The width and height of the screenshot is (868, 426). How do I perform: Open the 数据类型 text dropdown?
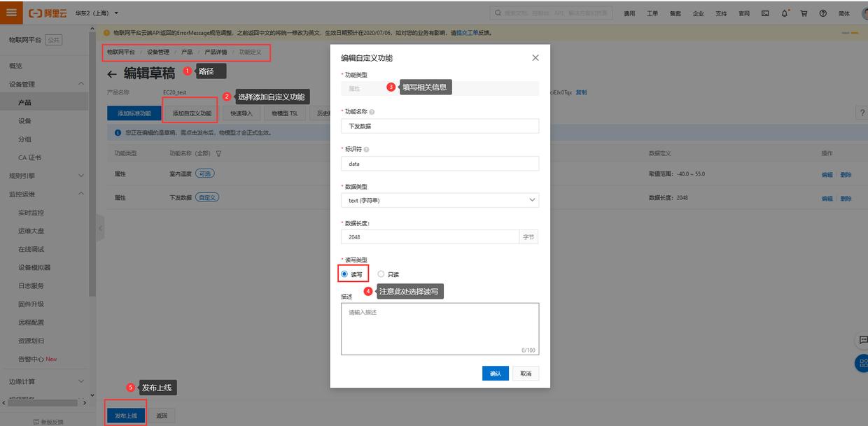click(x=440, y=201)
